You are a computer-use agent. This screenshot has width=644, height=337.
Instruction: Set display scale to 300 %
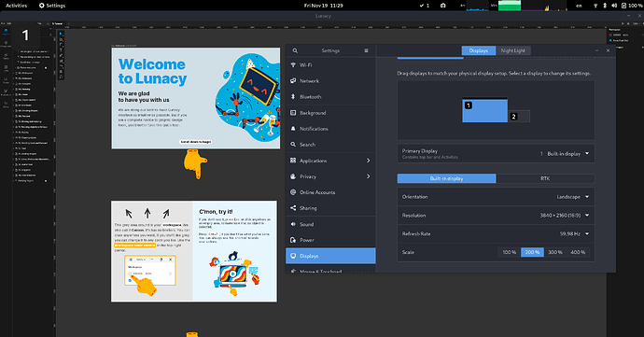pos(555,252)
